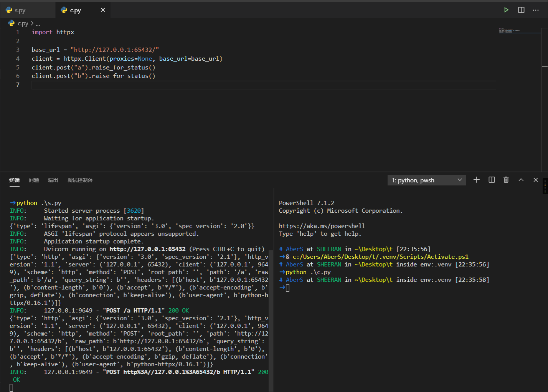The image size is (548, 392).
Task: Open the terminal selection dropdown
Action: [459, 180]
